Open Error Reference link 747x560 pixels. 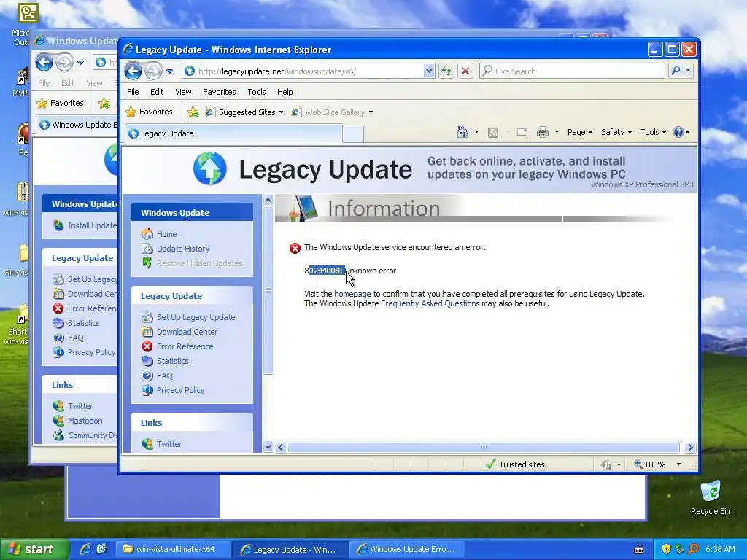click(185, 346)
